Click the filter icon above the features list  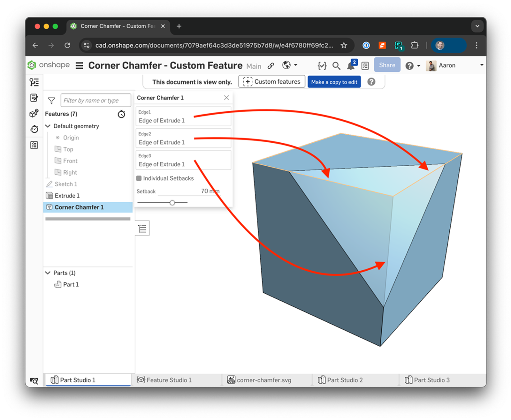[51, 101]
